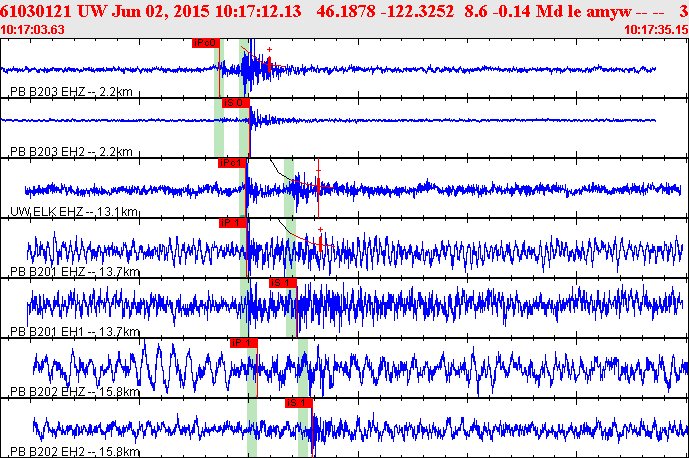689x458 pixels.
Task: Click the S pick flag on B202 EH2
Action: [x=299, y=402]
